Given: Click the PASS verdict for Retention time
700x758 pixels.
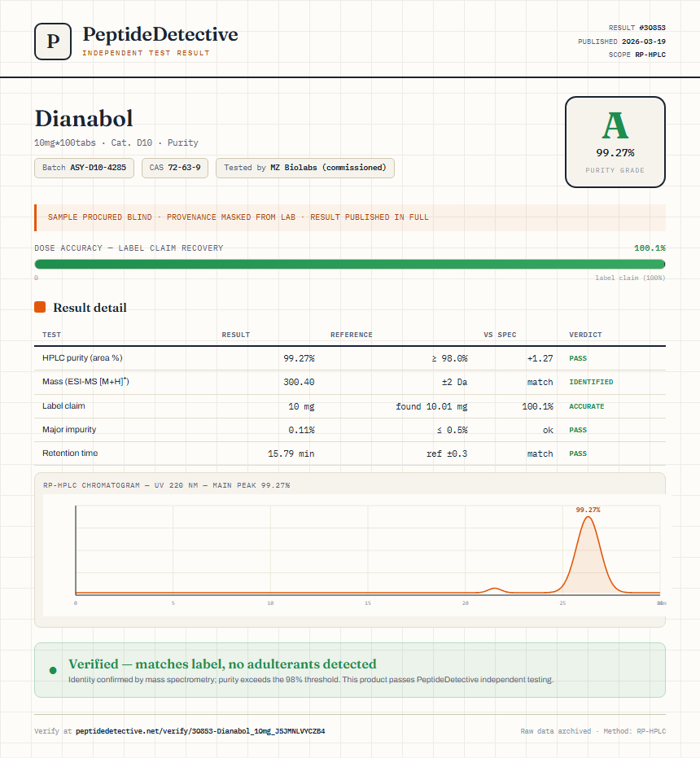Looking at the screenshot, I should tap(578, 453).
